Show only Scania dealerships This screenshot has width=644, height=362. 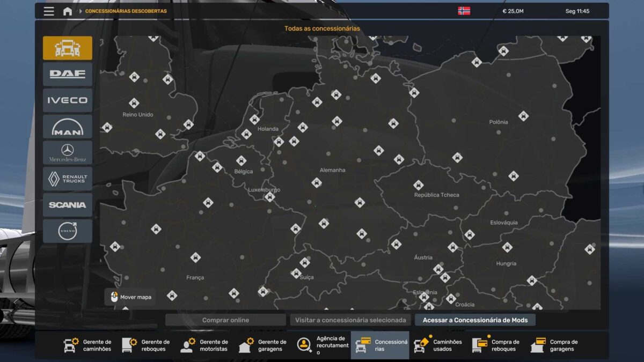tap(67, 205)
